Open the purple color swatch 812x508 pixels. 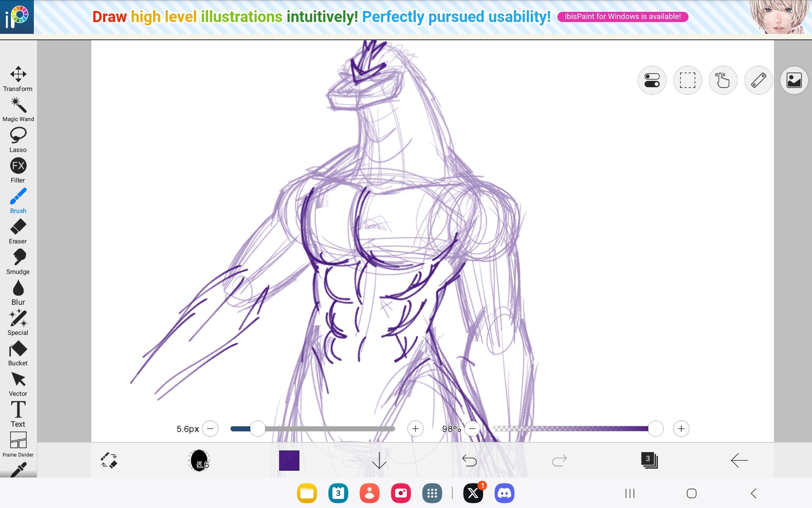tap(289, 460)
